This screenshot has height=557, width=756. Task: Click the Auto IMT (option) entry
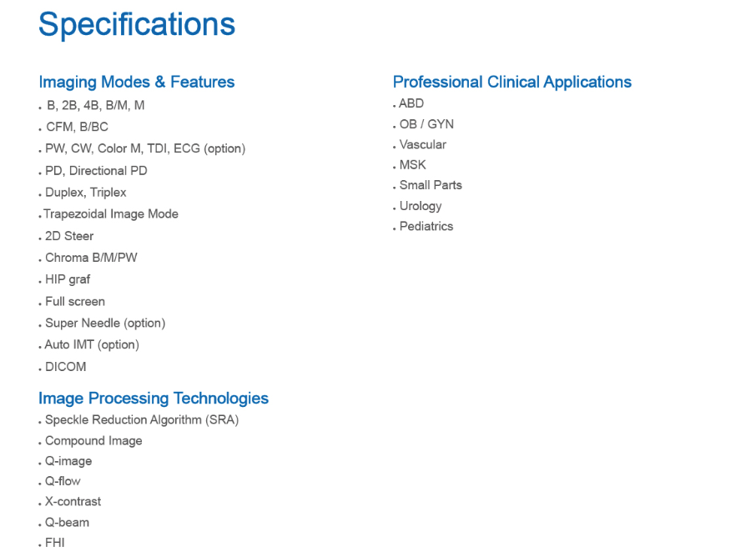pyautogui.click(x=92, y=344)
